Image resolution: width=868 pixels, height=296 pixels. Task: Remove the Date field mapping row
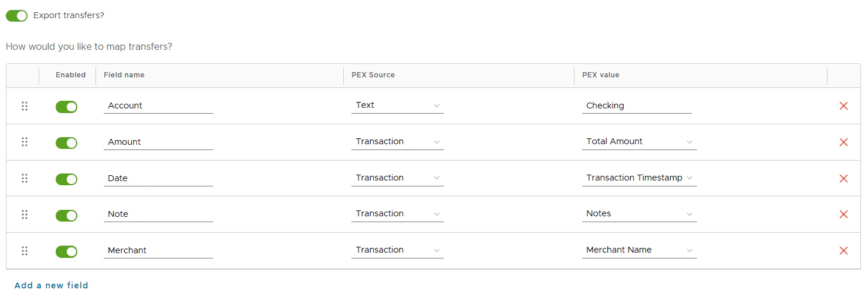(843, 179)
